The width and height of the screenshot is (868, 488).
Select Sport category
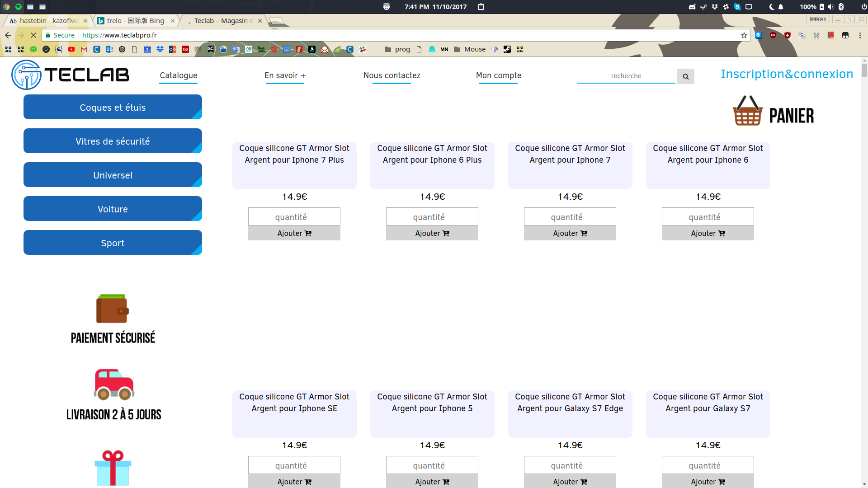(x=113, y=243)
